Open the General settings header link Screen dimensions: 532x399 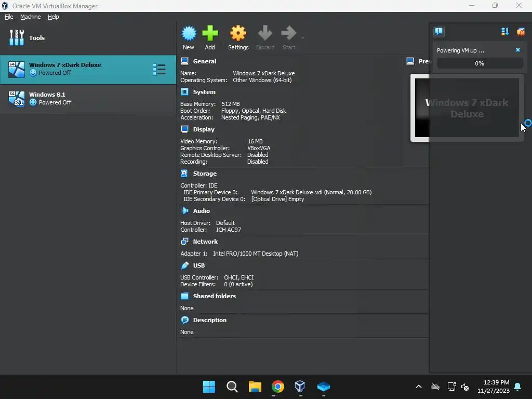[x=205, y=61]
